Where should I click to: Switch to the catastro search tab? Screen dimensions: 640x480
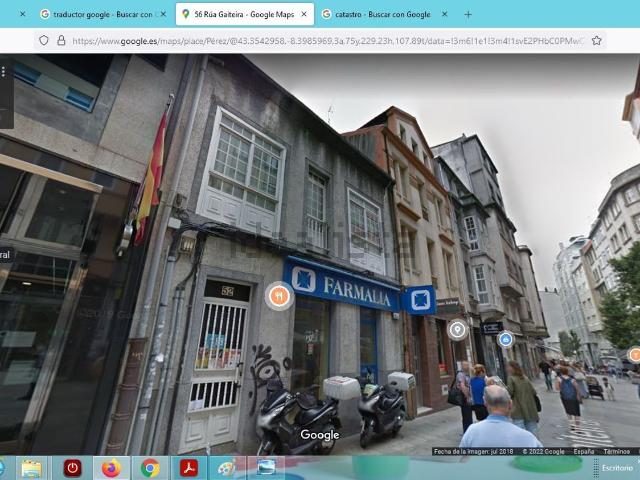pos(380,15)
